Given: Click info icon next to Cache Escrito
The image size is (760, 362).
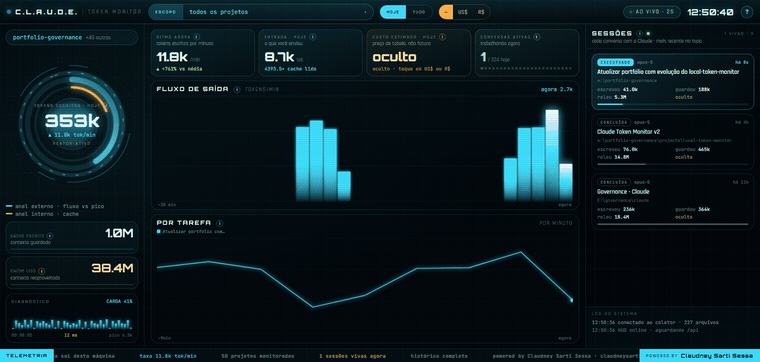Looking at the screenshot, I should click(x=51, y=236).
